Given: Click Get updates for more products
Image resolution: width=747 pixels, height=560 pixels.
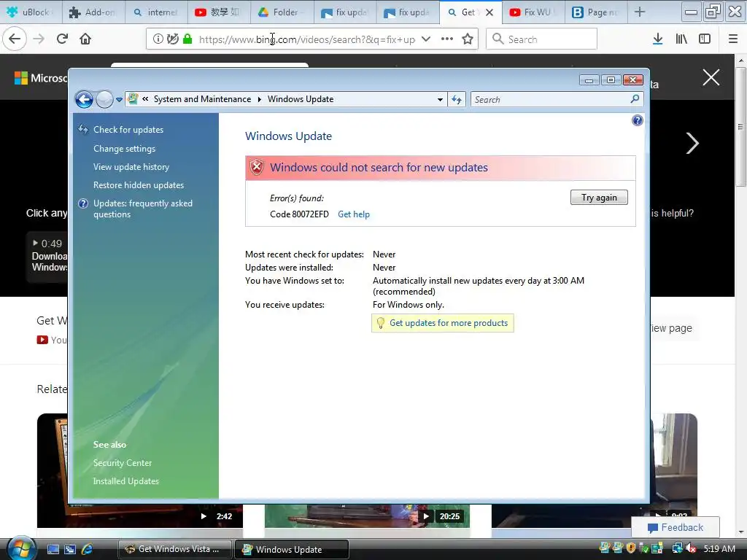Looking at the screenshot, I should [x=449, y=323].
